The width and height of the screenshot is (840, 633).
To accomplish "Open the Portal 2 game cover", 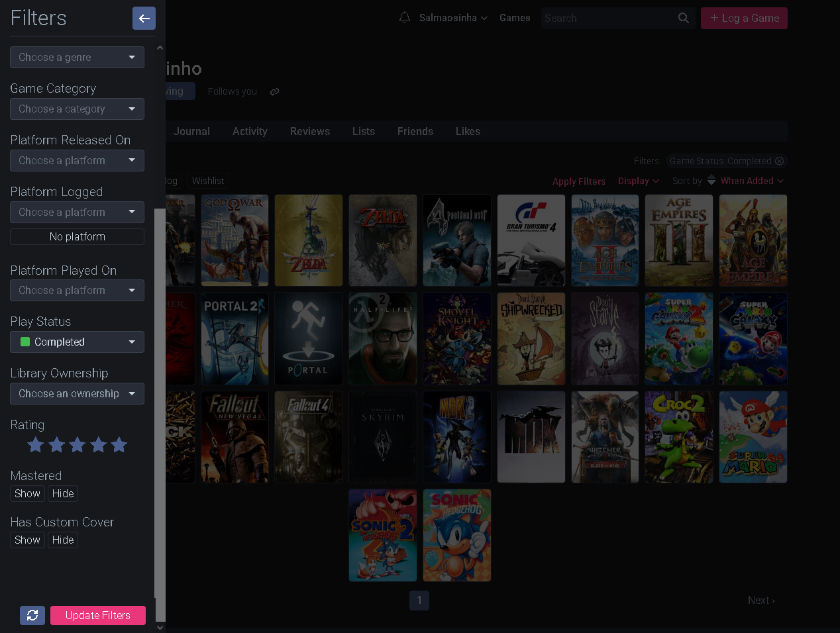I will (x=235, y=339).
